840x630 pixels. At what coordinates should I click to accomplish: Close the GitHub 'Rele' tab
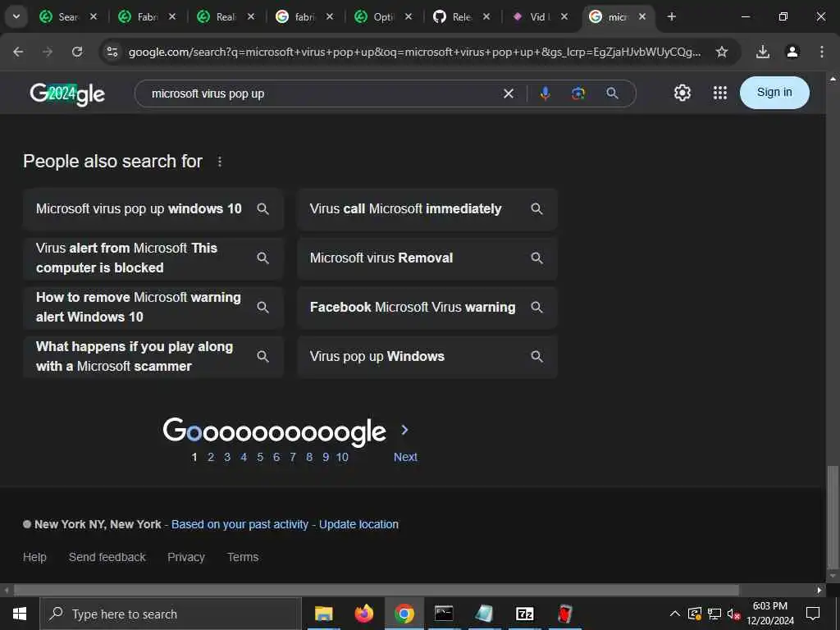tap(486, 16)
